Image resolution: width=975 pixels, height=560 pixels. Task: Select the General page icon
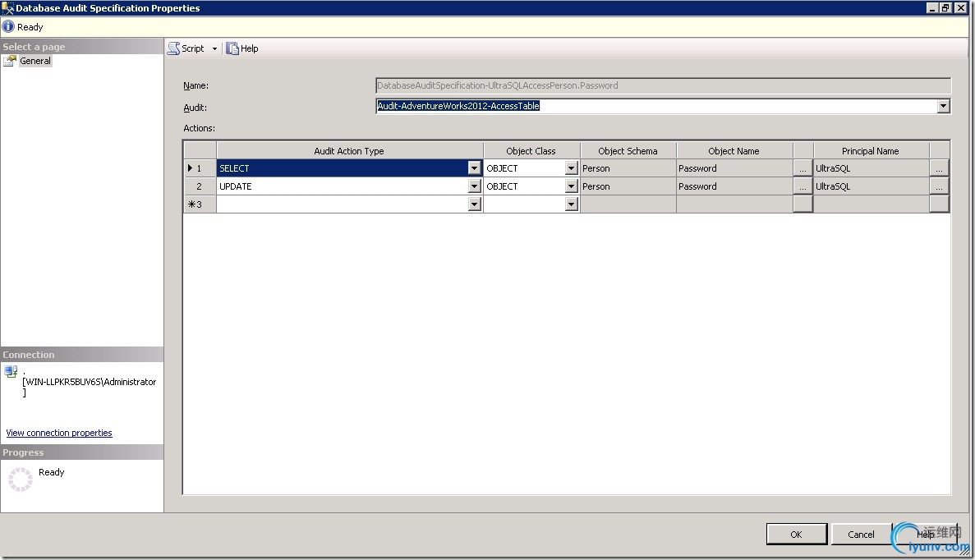pyautogui.click(x=9, y=61)
